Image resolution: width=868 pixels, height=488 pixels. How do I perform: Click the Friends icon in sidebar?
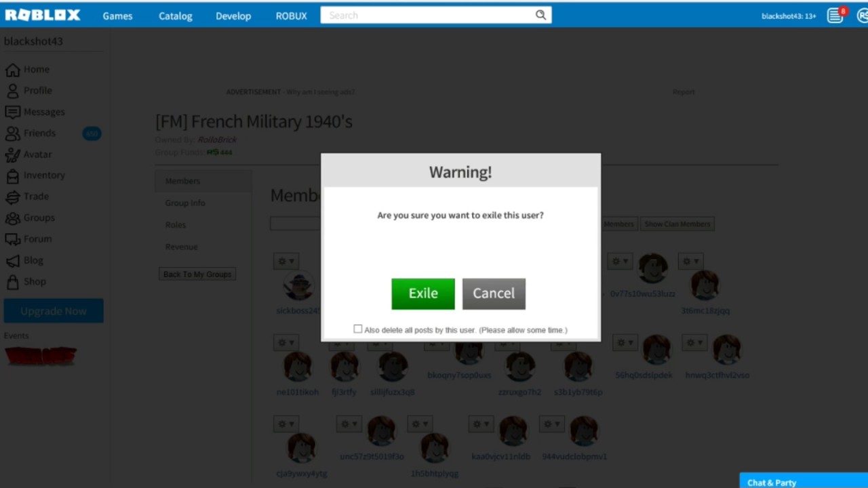12,134
